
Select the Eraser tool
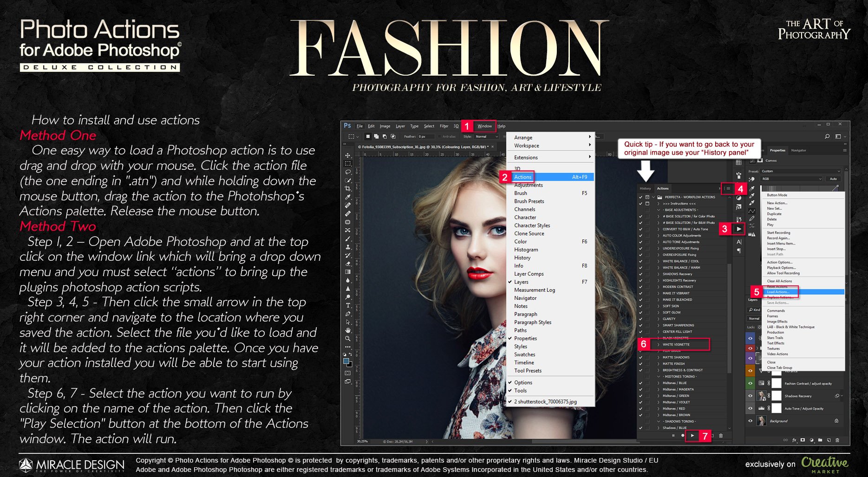click(x=348, y=264)
